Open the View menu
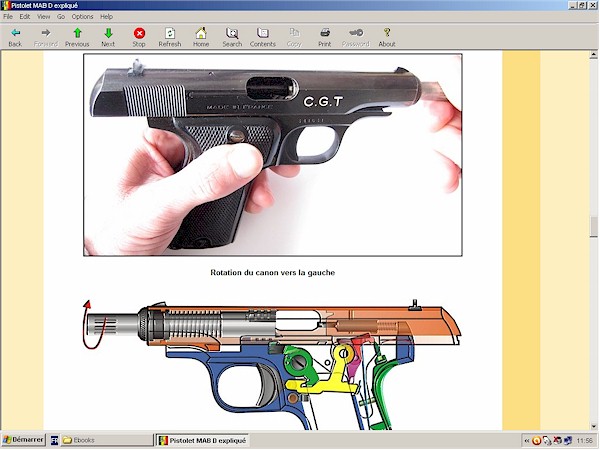The width and height of the screenshot is (600, 450). [x=43, y=16]
